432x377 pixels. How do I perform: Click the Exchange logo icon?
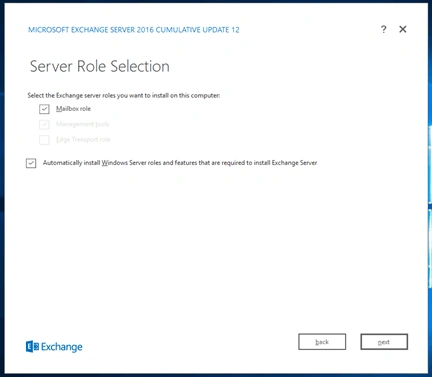pyautogui.click(x=32, y=347)
